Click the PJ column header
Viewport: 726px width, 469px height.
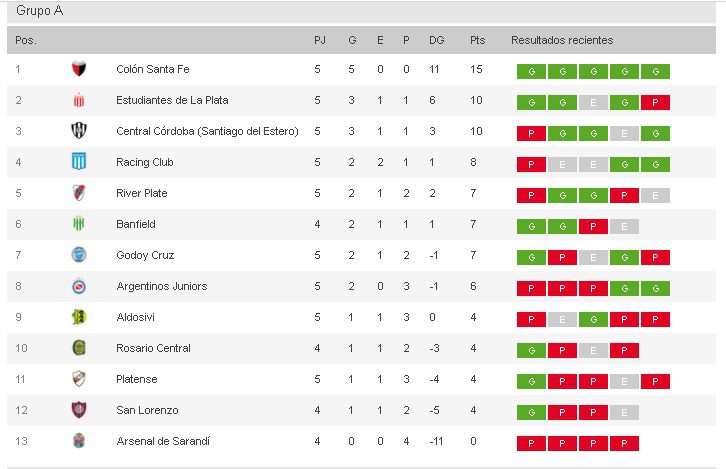pyautogui.click(x=319, y=41)
